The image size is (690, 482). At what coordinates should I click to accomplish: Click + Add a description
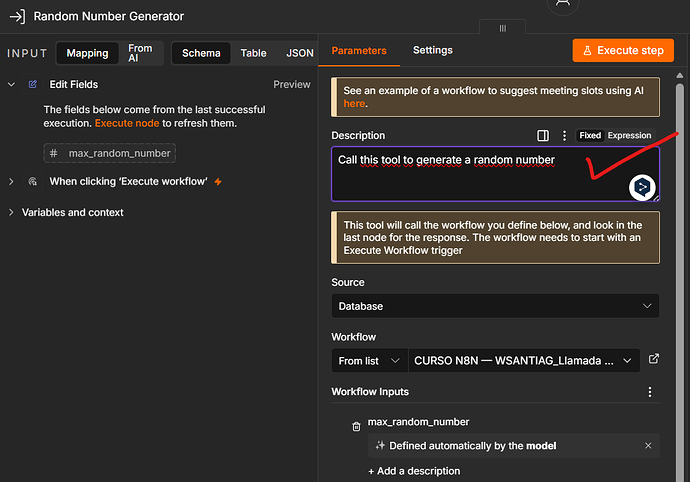pos(414,471)
